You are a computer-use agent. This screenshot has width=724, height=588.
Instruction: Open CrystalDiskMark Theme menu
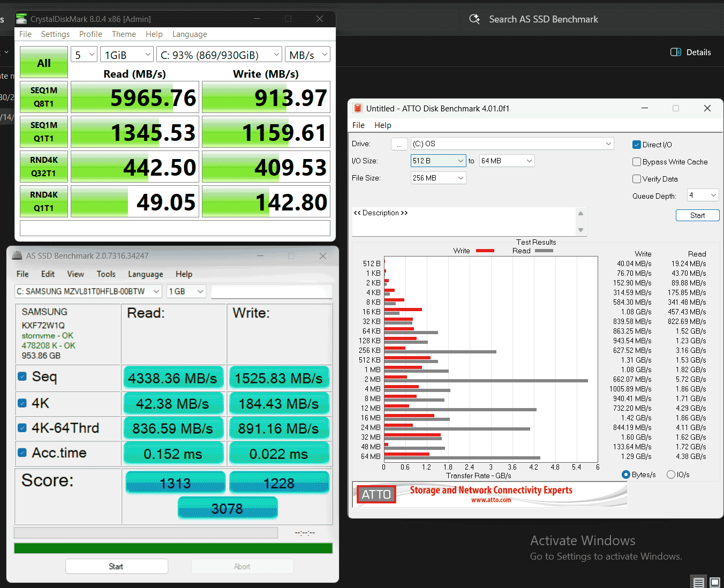124,34
